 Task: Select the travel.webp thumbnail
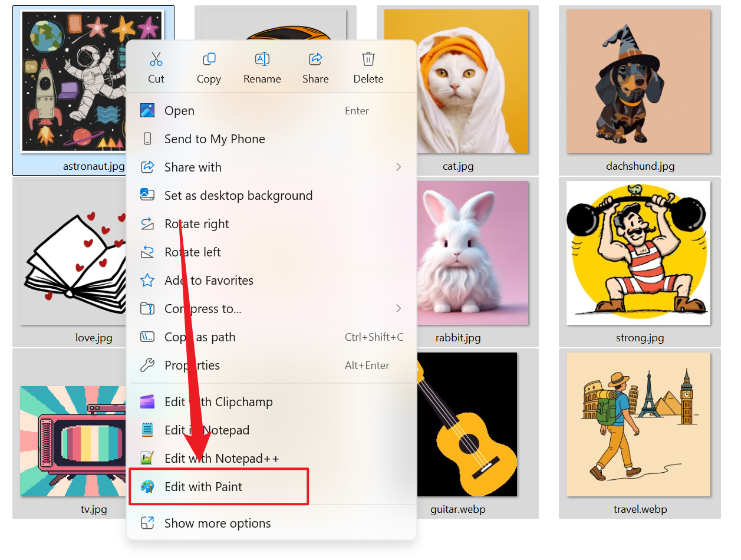tap(638, 424)
